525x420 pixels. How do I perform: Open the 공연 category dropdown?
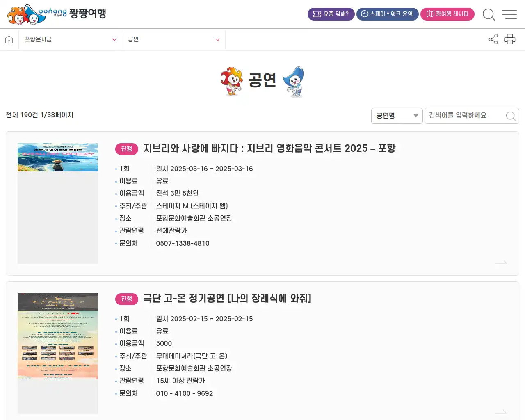pos(173,39)
